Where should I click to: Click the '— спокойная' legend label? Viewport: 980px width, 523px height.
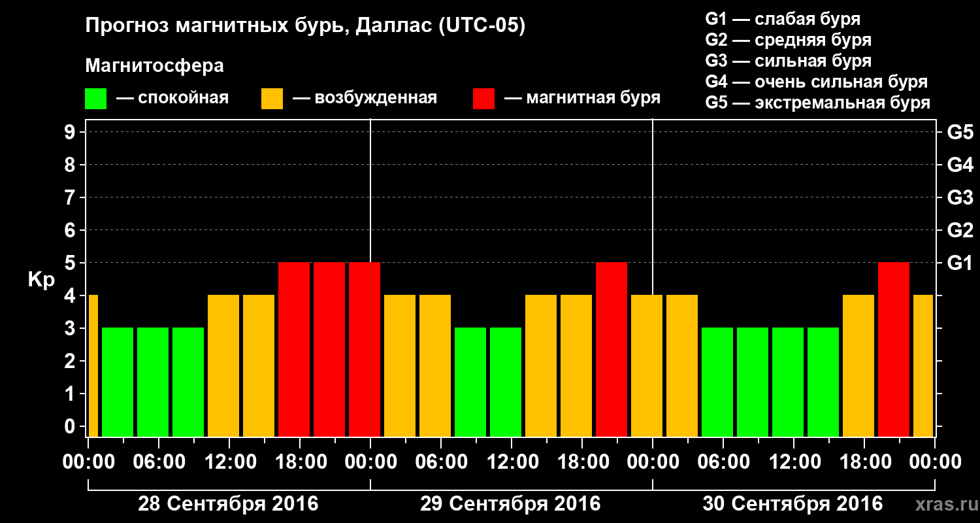[x=172, y=99]
